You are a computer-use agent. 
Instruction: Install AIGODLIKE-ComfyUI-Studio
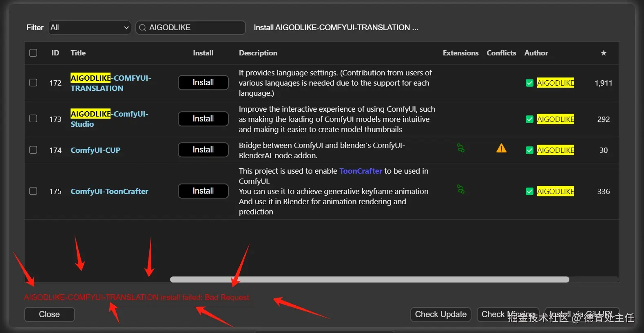tap(203, 119)
